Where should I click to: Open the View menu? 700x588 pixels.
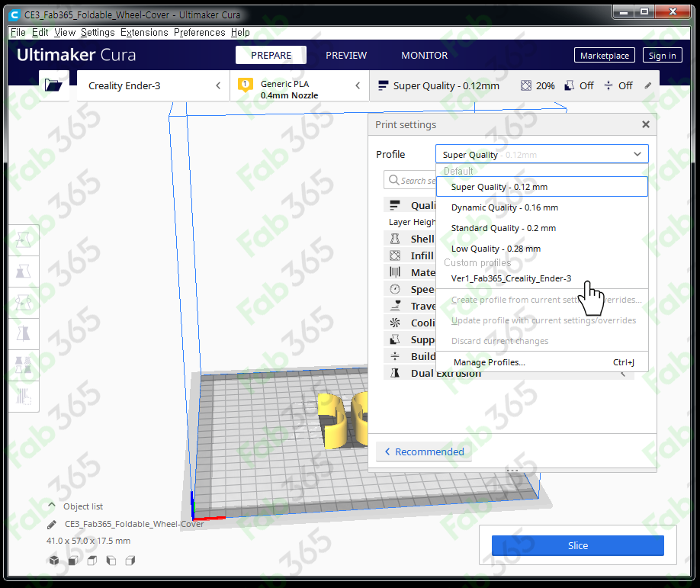pos(65,33)
